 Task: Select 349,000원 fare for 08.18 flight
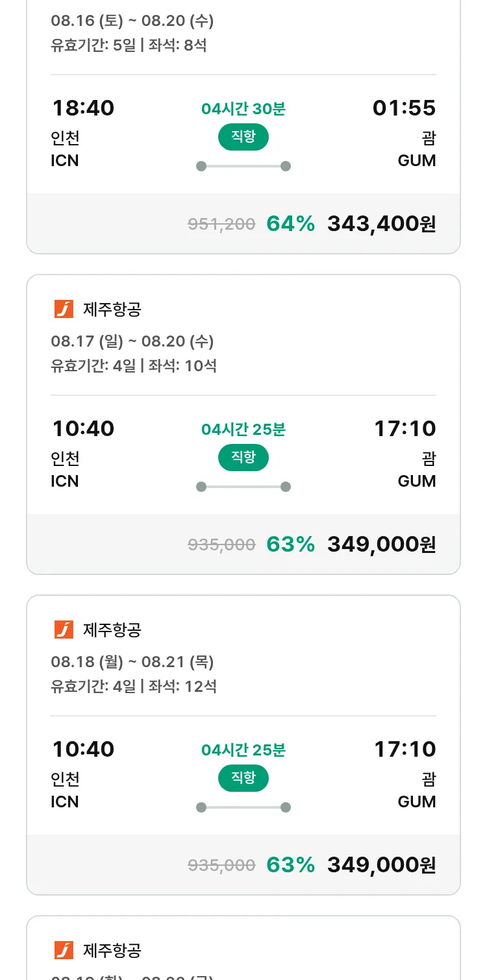pos(381,865)
